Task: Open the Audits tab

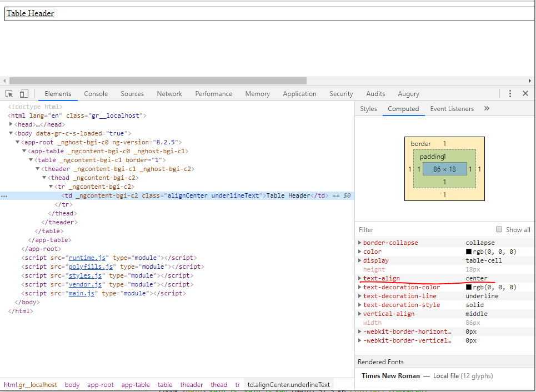Action: click(375, 94)
